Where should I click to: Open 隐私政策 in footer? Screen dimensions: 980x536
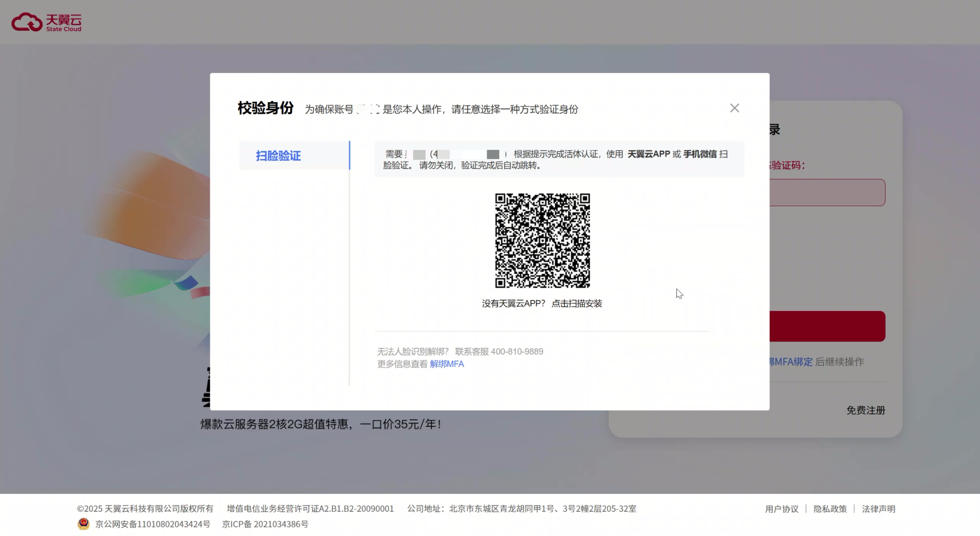[830, 509]
